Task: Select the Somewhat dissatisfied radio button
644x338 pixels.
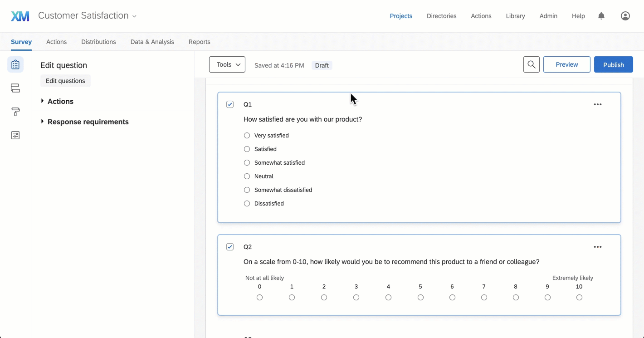Action: coord(247,190)
